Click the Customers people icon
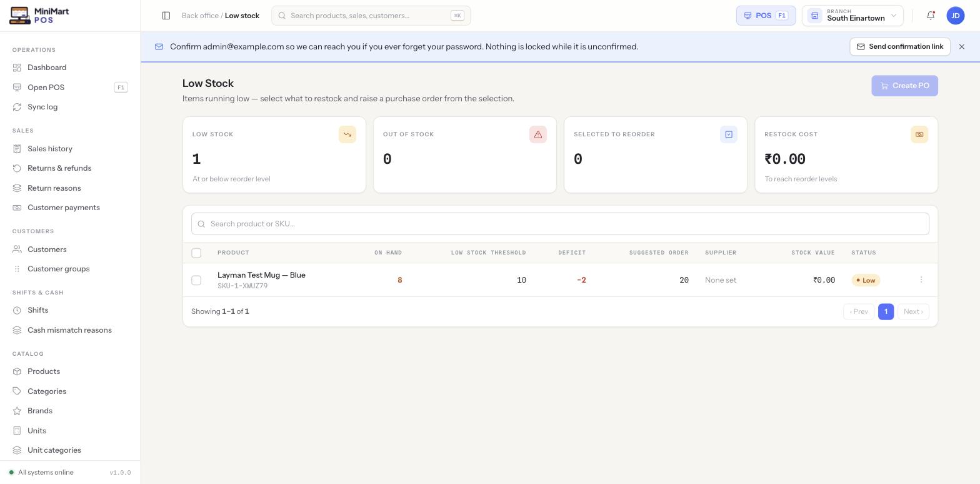 (17, 250)
